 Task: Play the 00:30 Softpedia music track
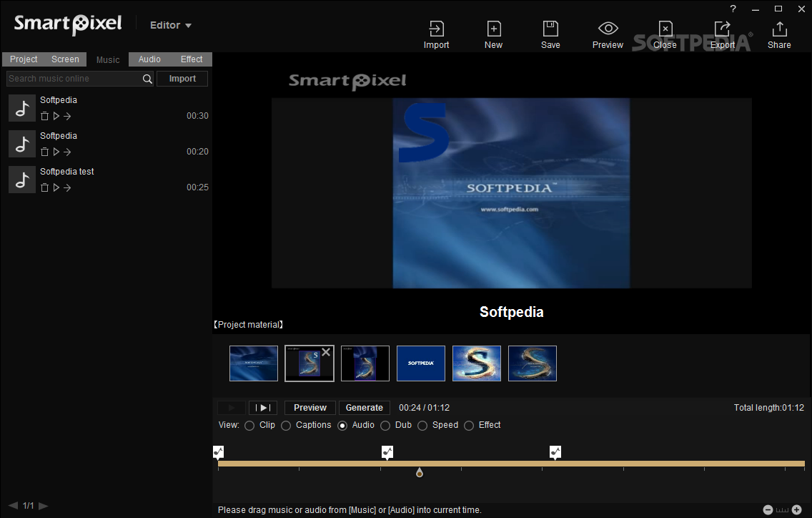pos(56,116)
